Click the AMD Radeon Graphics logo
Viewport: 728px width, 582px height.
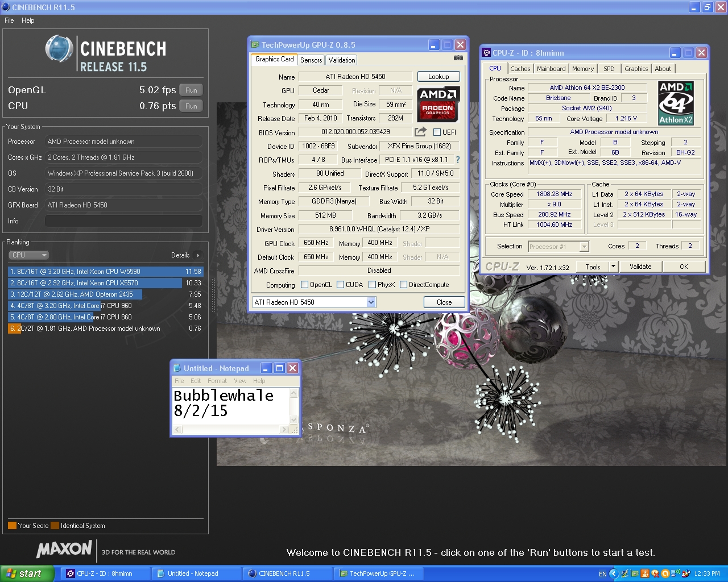click(438, 103)
